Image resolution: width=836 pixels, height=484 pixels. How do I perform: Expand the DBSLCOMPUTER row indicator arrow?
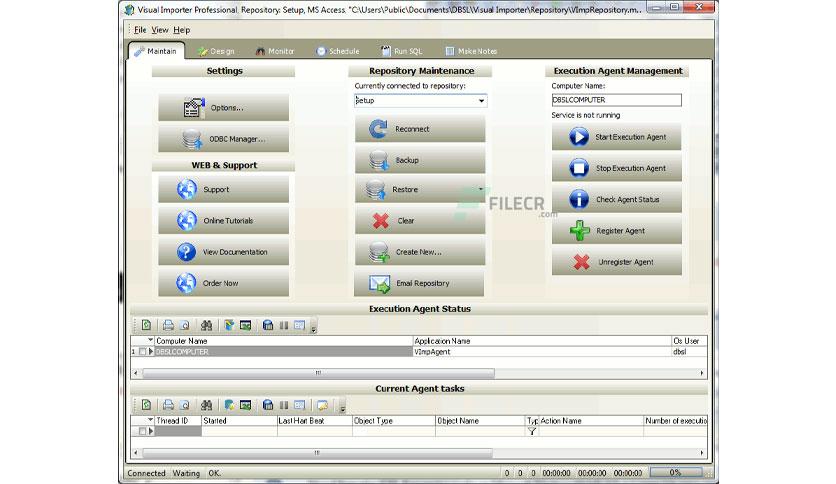tap(151, 352)
